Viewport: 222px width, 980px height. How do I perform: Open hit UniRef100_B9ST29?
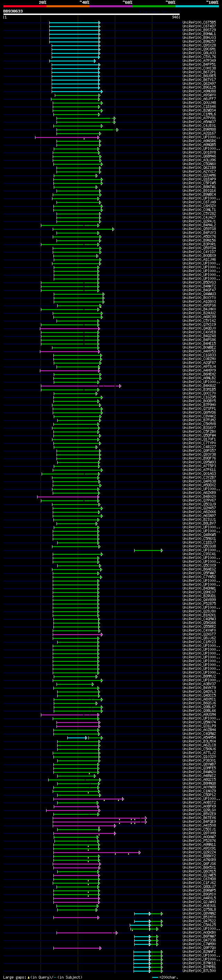199,30
